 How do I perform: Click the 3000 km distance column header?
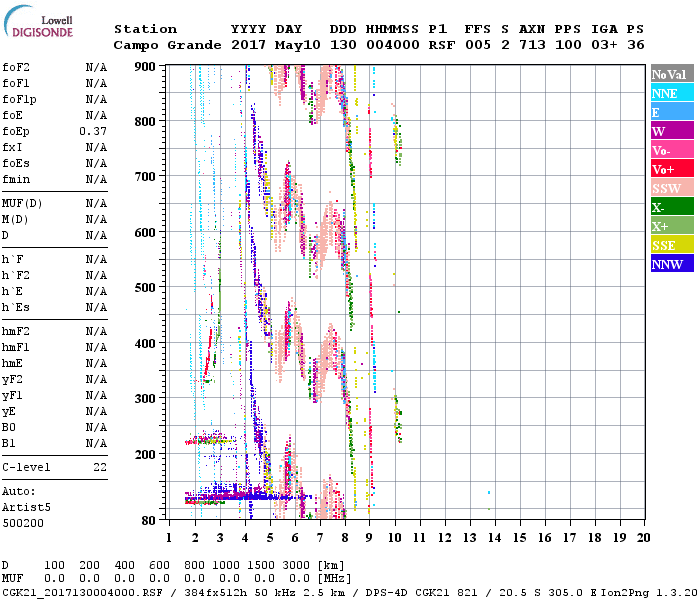click(x=296, y=566)
